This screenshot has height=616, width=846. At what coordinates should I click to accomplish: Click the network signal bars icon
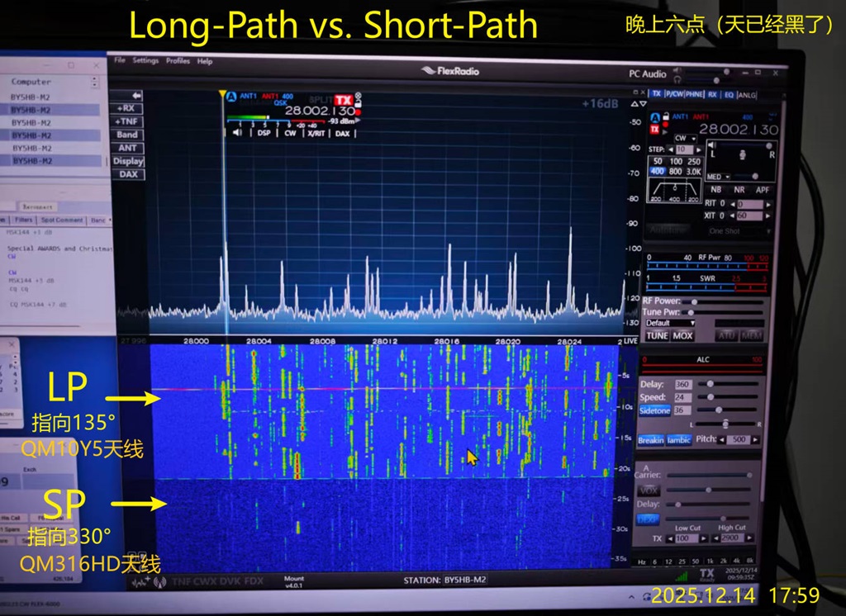click(682, 576)
